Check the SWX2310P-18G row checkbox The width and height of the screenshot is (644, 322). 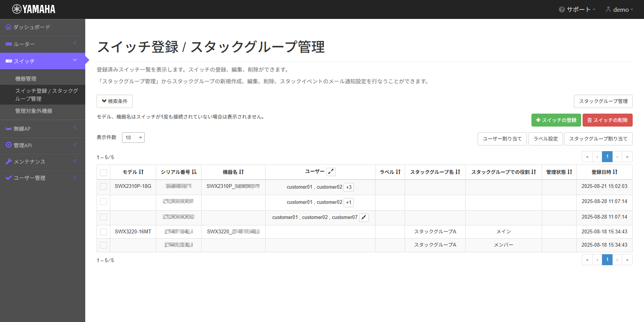103,186
